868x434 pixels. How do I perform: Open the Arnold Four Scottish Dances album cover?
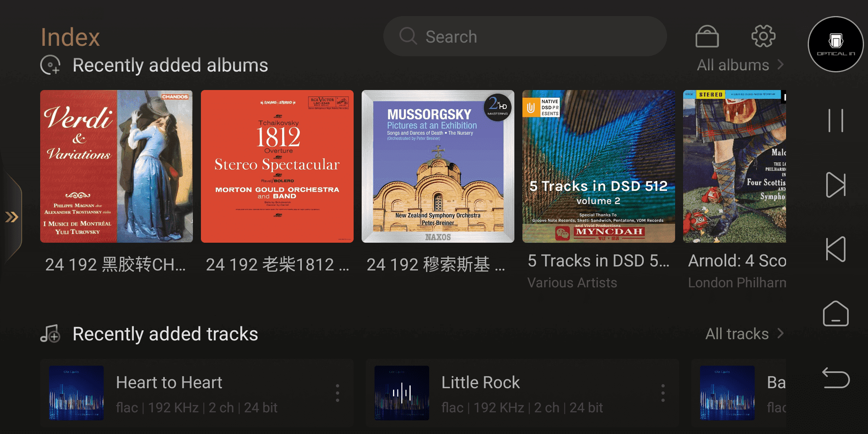tap(735, 166)
